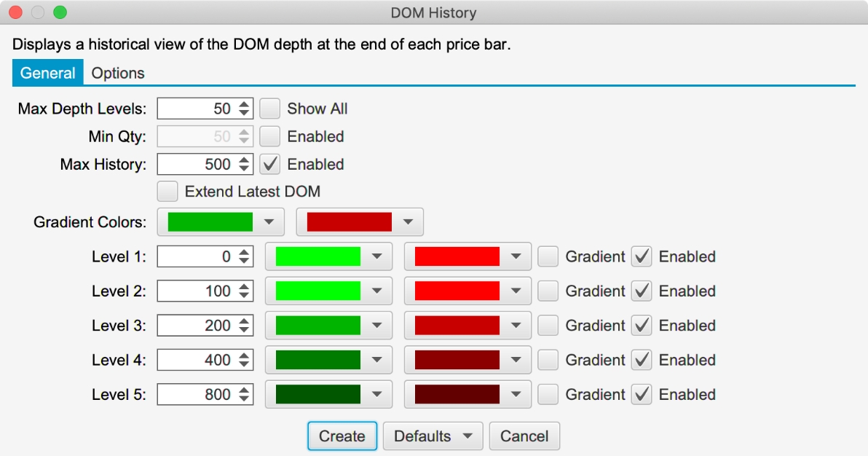This screenshot has width=868, height=456.
Task: Open Level 2 green color dropdown arrow
Action: coord(377,291)
